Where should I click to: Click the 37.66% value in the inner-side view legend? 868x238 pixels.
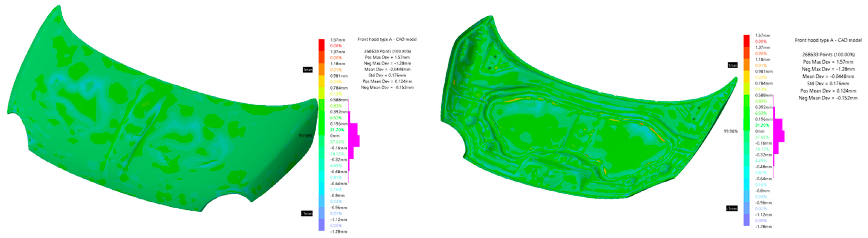pos(762,137)
